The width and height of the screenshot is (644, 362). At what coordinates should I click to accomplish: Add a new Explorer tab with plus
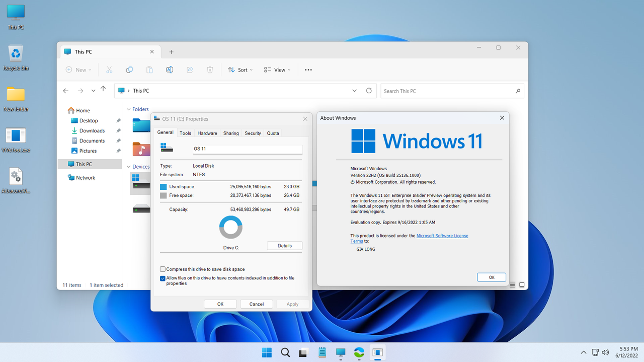pyautogui.click(x=171, y=52)
